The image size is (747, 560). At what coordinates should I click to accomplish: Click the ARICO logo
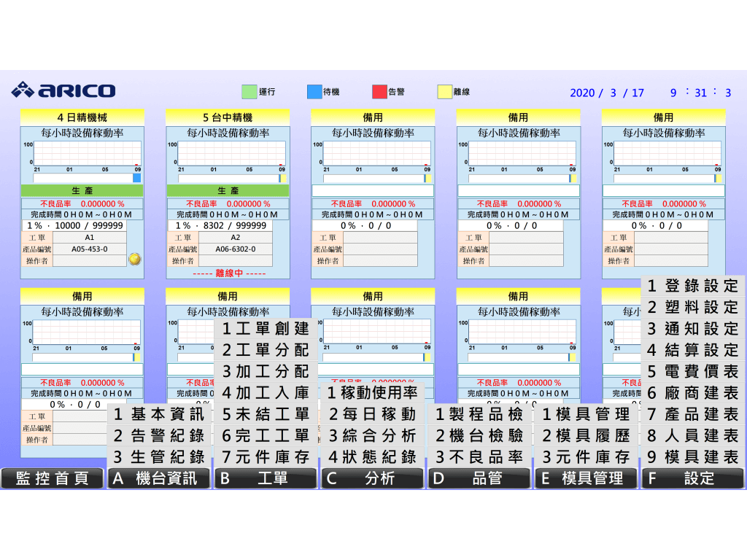(63, 90)
